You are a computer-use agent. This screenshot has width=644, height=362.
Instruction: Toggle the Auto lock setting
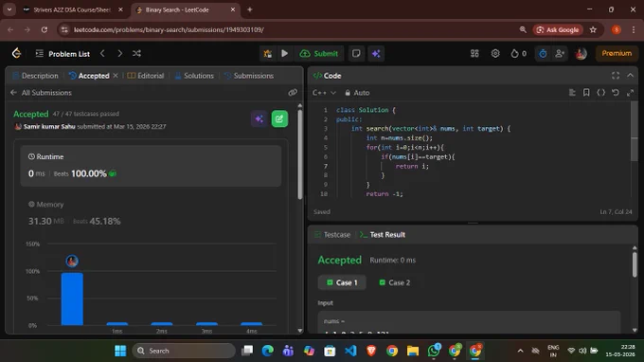(x=357, y=93)
